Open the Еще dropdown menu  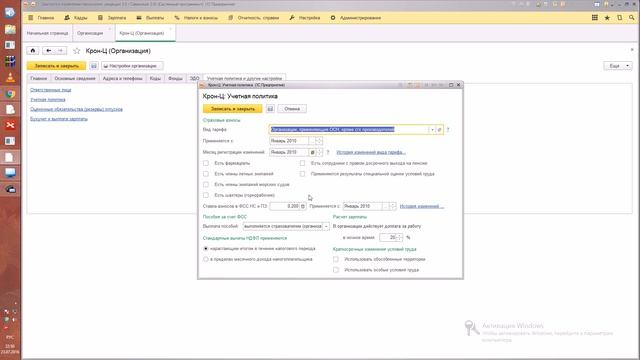click(618, 66)
